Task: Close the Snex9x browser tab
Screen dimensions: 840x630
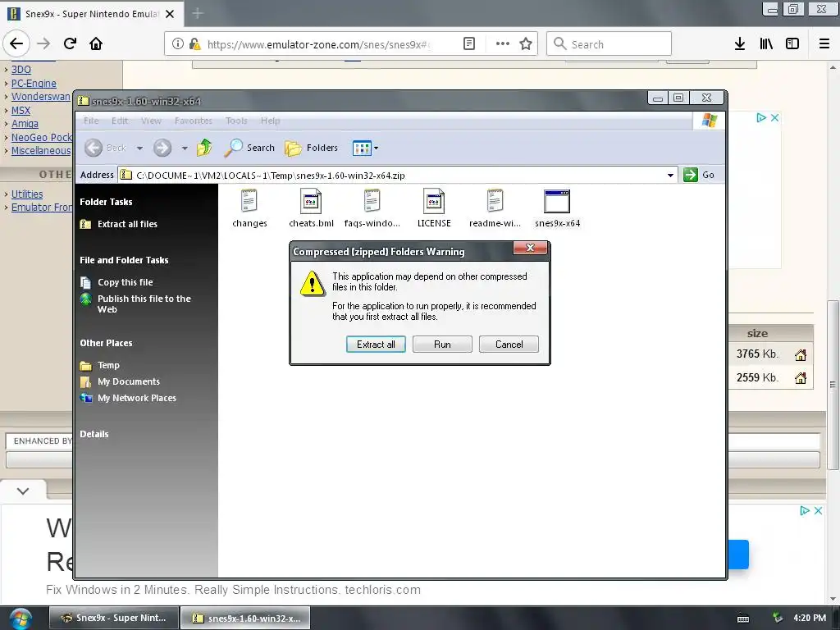Action: (170, 14)
